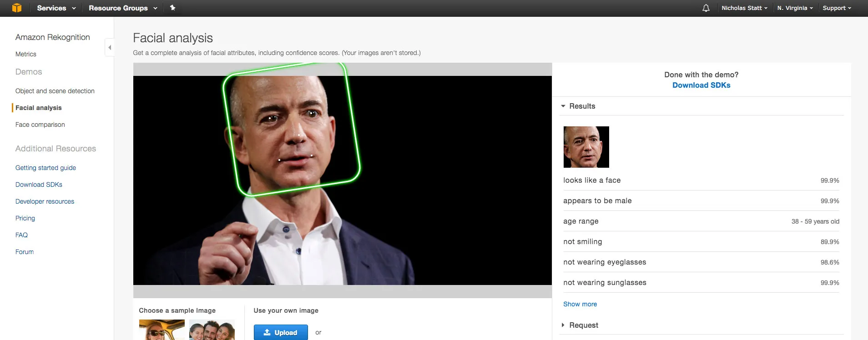Open the Face comparison demo
This screenshot has height=340, width=868.
tap(40, 125)
